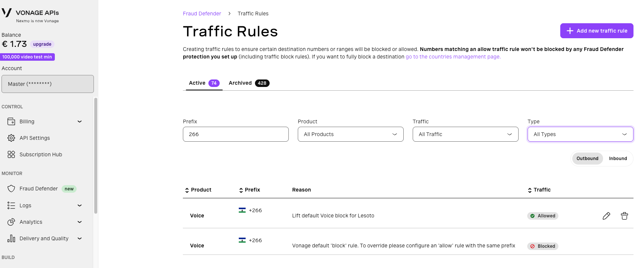This screenshot has height=268, width=644.
Task: Click the Delivery and Quality bar chart icon
Action: coord(11,238)
